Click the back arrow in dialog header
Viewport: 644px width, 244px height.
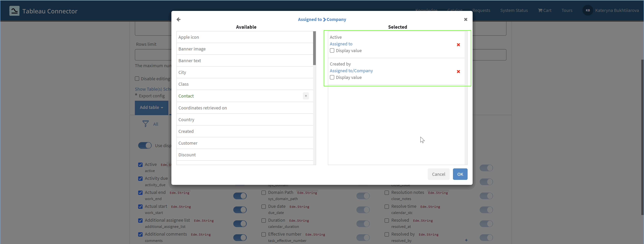click(x=178, y=19)
